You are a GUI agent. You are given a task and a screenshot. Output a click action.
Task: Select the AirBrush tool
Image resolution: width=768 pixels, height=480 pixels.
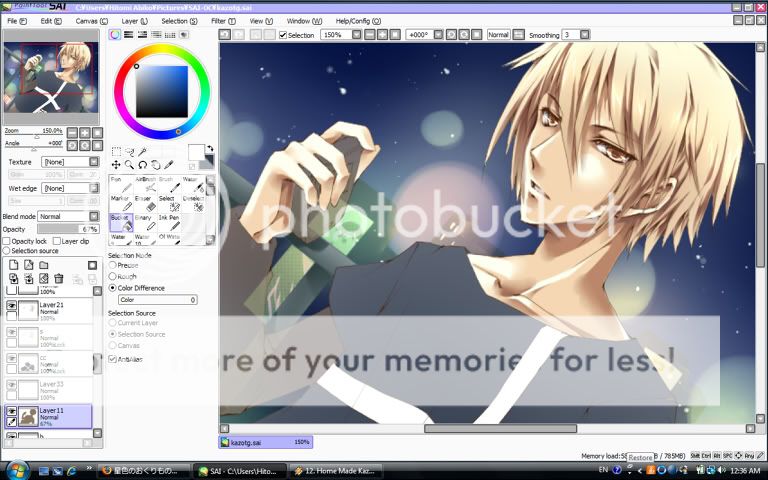point(145,185)
